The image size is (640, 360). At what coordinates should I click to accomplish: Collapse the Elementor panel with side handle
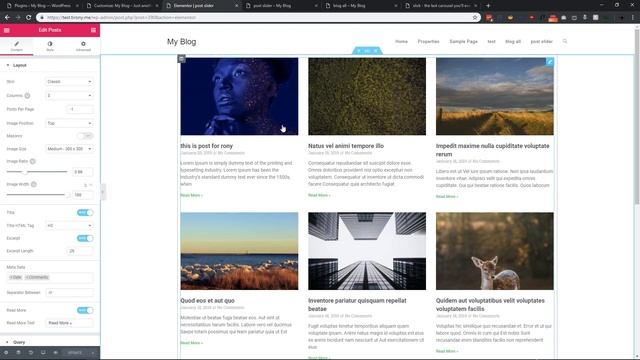click(x=103, y=192)
